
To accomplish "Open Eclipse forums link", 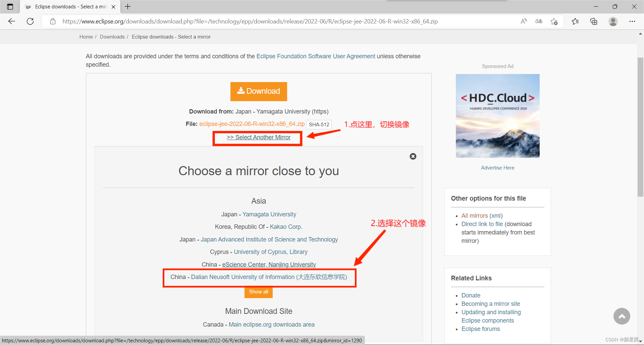I will pos(481,329).
